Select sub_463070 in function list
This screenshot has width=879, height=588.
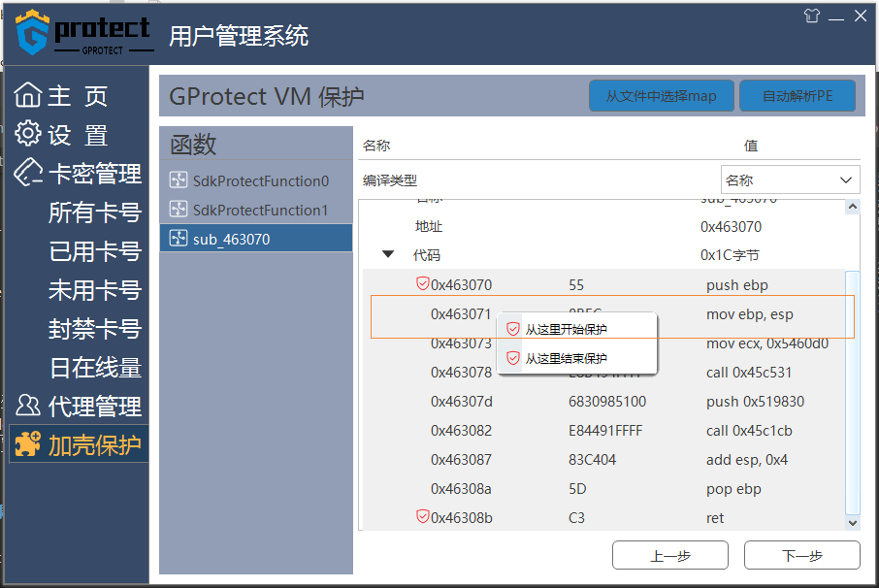pyautogui.click(x=256, y=239)
